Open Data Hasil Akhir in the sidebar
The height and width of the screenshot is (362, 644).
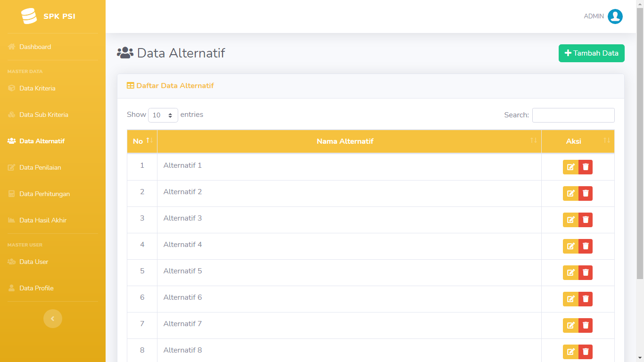[53, 220]
